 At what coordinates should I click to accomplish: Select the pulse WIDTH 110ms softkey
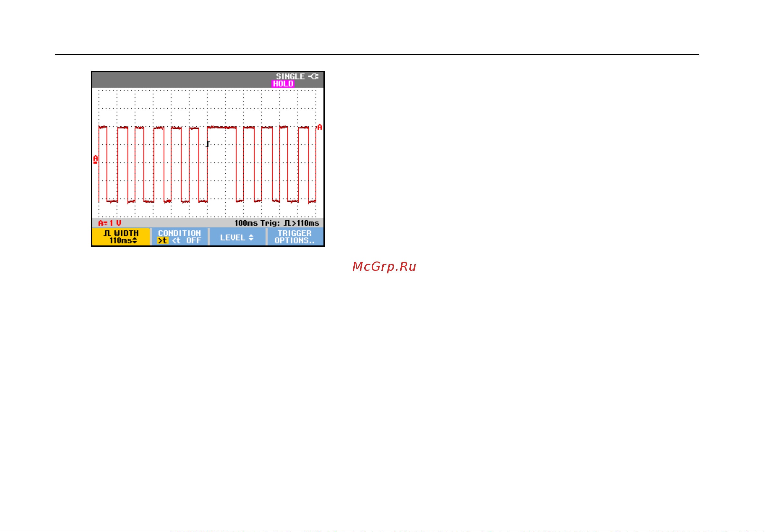121,237
